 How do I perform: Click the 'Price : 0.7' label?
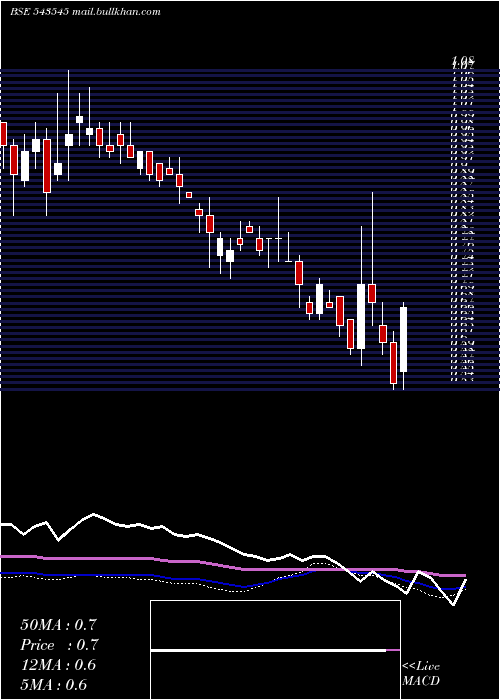(x=59, y=645)
